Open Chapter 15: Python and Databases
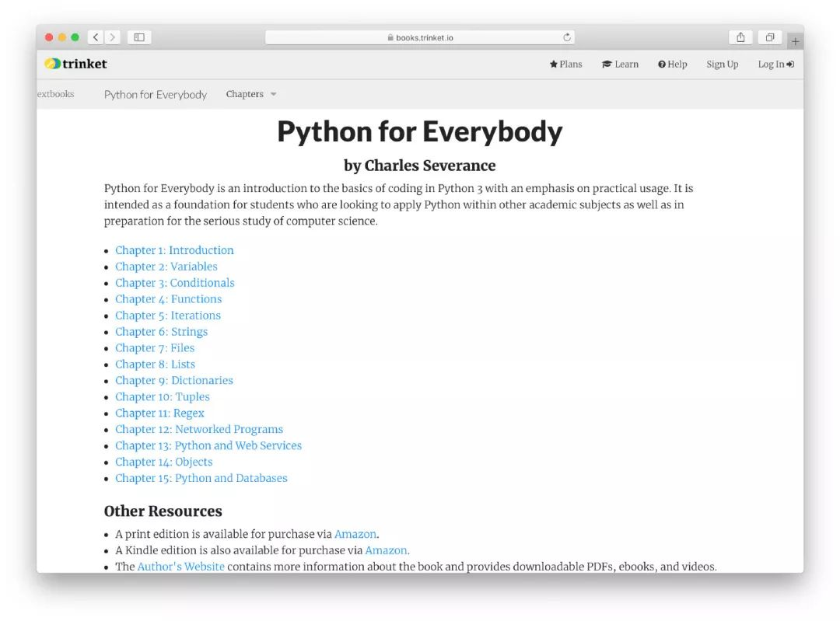 (x=201, y=478)
